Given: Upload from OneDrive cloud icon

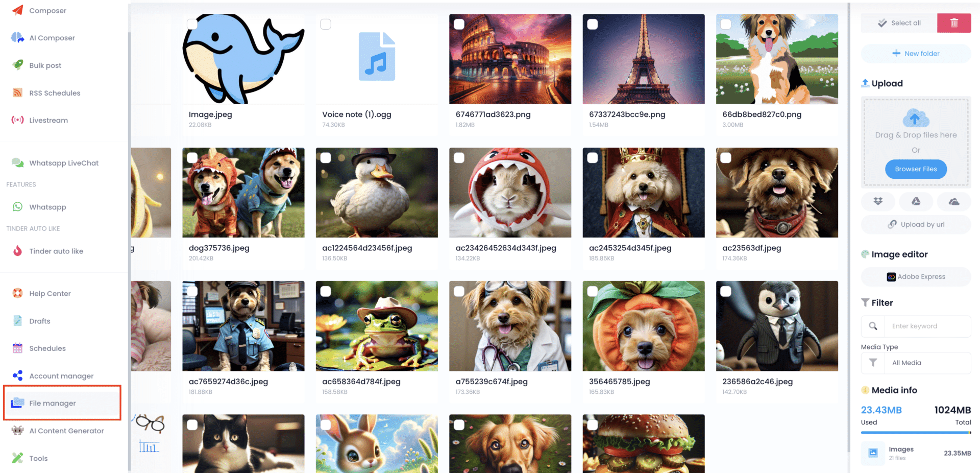Looking at the screenshot, I should tap(953, 201).
